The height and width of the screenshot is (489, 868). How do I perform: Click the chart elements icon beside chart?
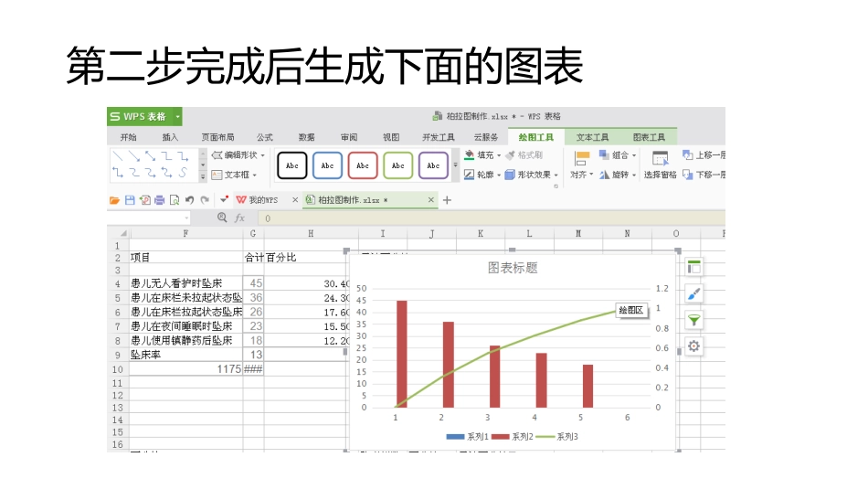click(694, 268)
